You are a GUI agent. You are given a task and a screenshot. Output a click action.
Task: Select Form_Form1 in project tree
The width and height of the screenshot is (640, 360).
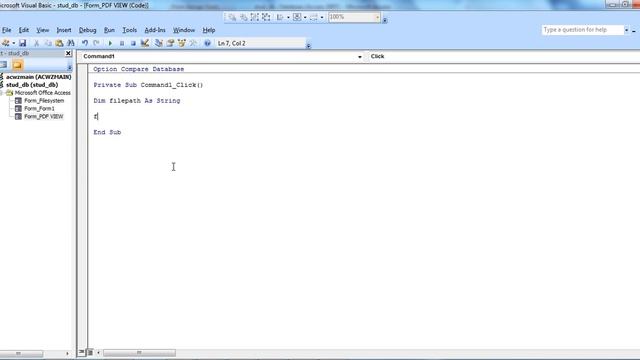pyautogui.click(x=39, y=108)
